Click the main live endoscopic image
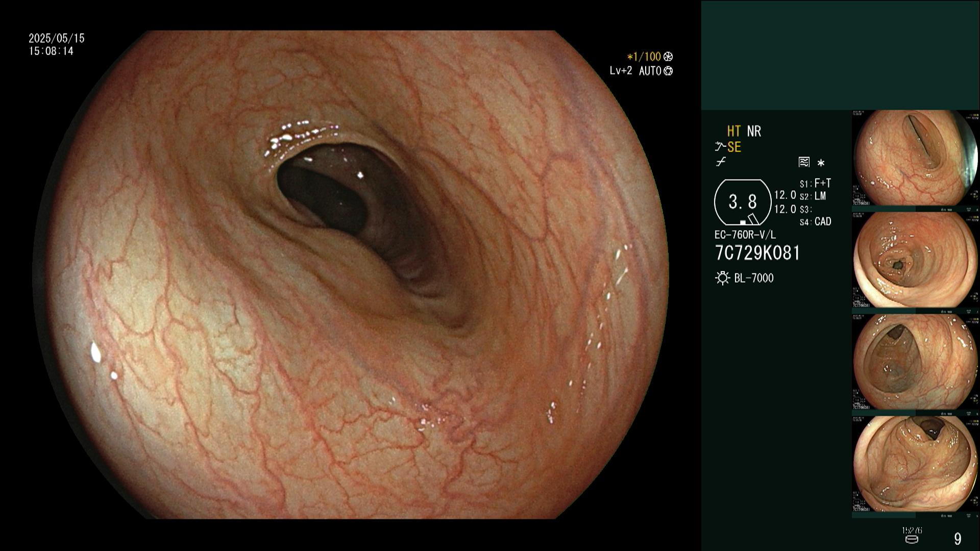The height and width of the screenshot is (551, 980). (x=351, y=274)
